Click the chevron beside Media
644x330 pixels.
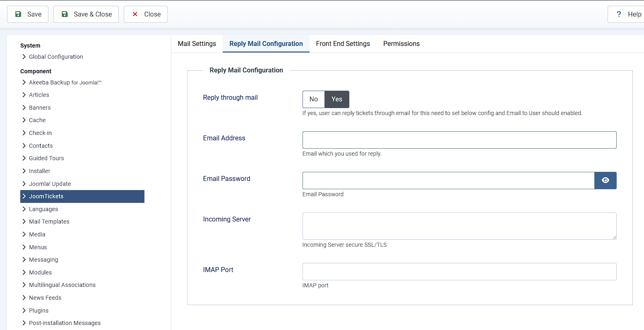(x=24, y=234)
